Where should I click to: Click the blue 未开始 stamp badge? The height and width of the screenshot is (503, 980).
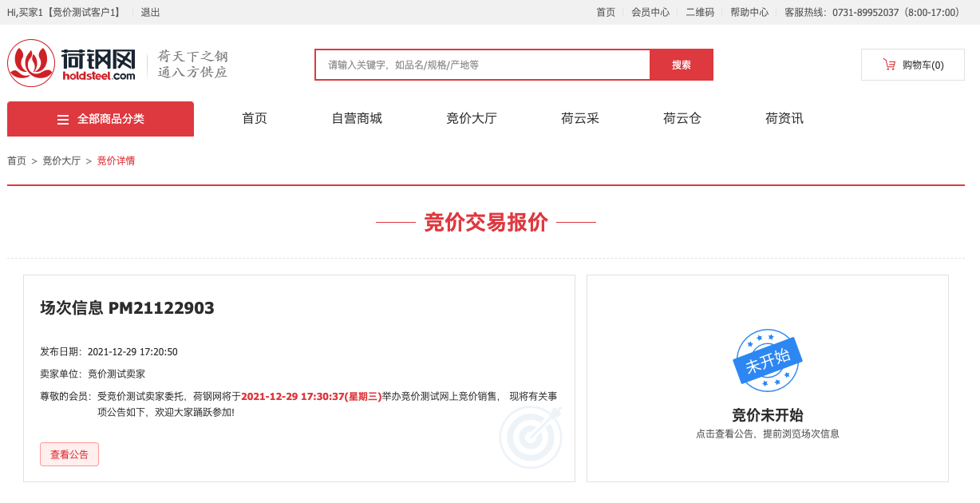(x=767, y=361)
